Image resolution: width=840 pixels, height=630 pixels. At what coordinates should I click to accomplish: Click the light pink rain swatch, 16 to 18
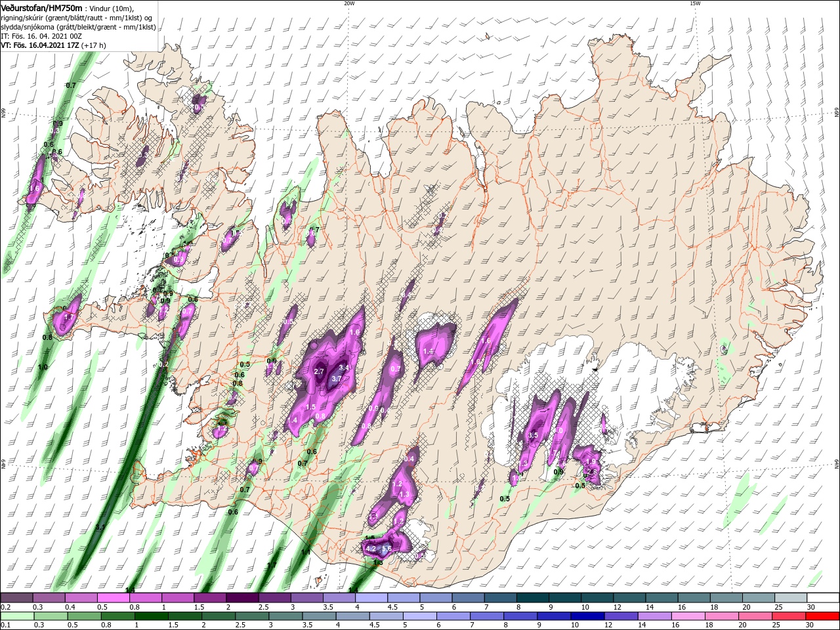pos(688,616)
